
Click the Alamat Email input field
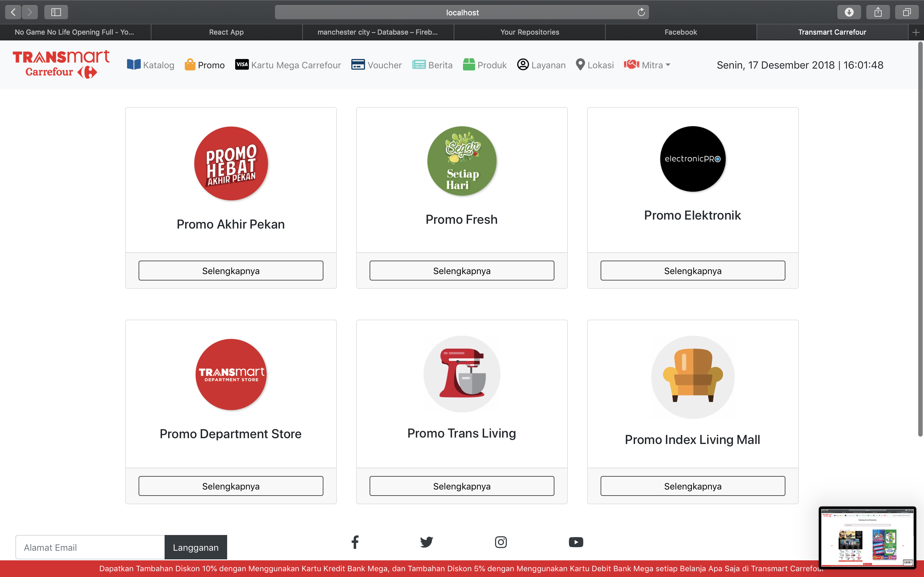click(x=90, y=547)
